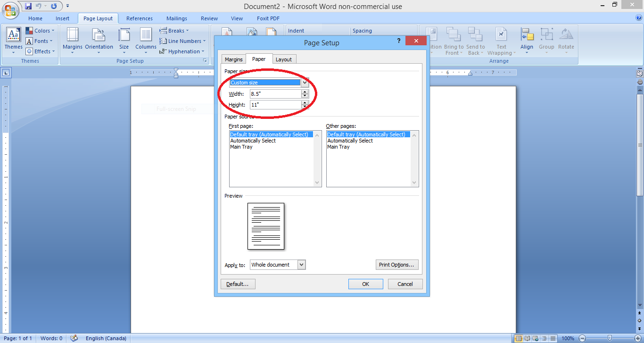
Task: Decrease Height with down spinner
Action: (x=305, y=107)
